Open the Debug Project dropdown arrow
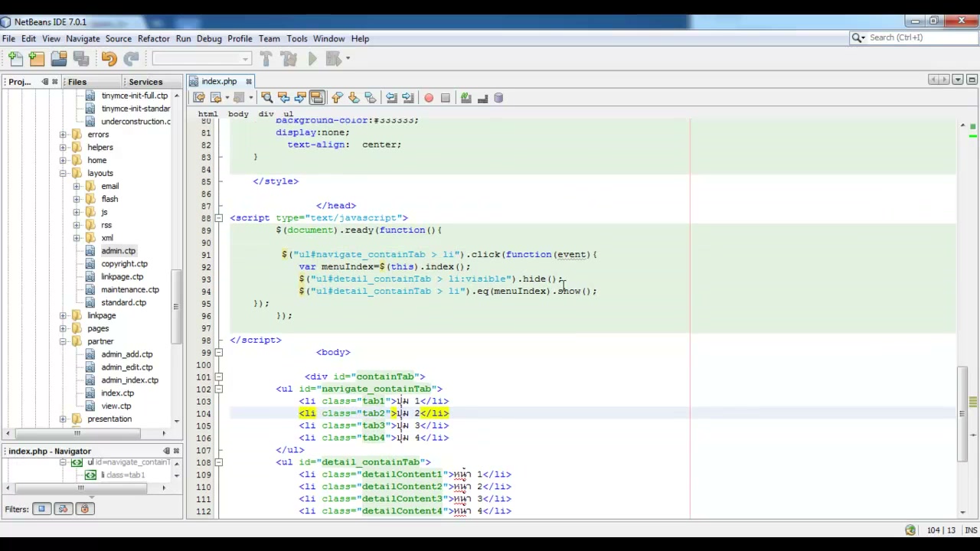The image size is (980, 551). tap(348, 58)
